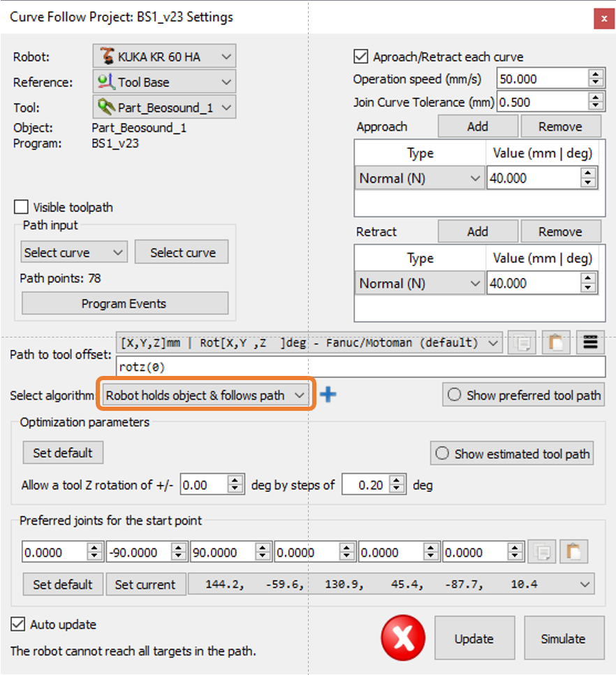The width and height of the screenshot is (616, 675).
Task: Open the Select algorithm dropdown
Action: point(206,395)
